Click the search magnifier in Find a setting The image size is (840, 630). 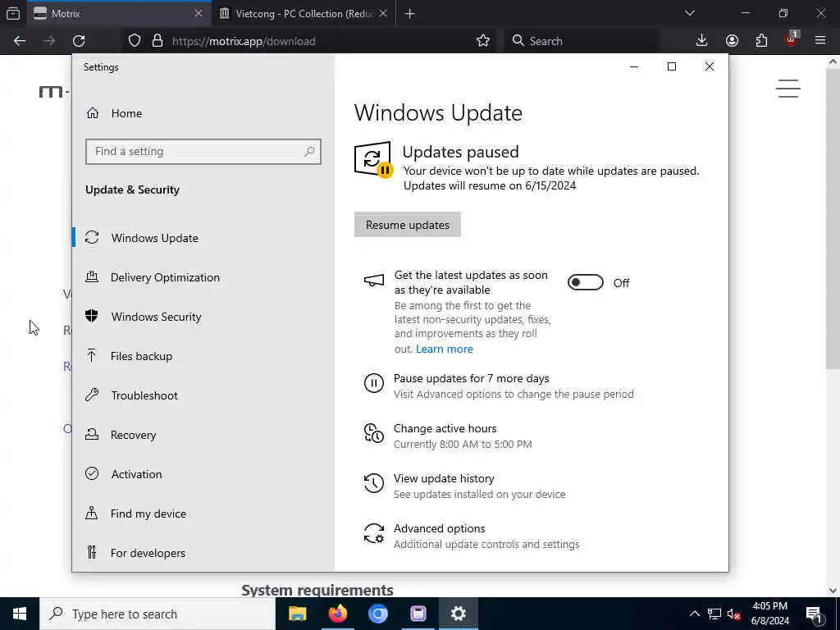[x=309, y=152]
